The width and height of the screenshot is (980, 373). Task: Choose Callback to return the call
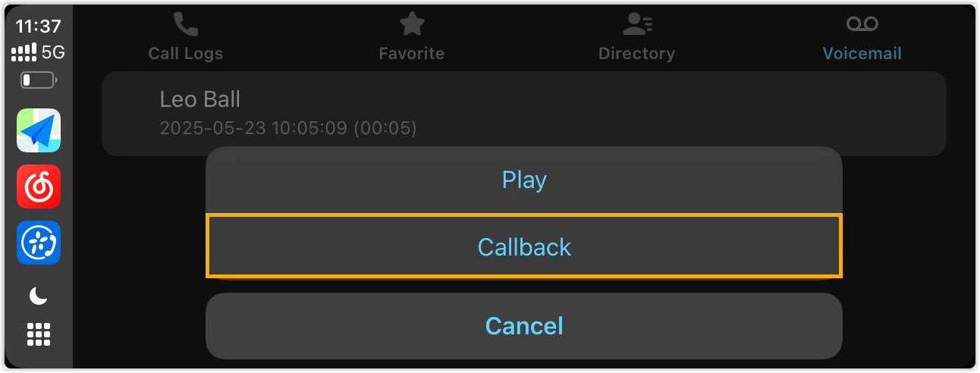coord(524,247)
